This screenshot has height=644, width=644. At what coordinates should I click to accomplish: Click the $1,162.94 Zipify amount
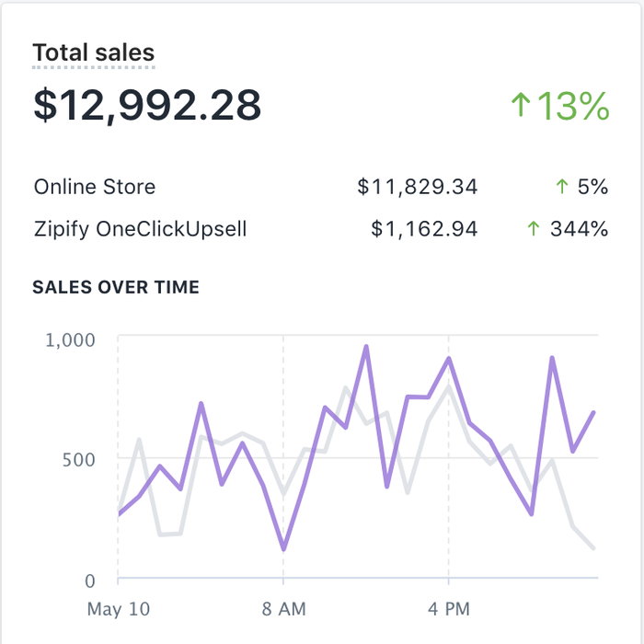[x=424, y=229]
